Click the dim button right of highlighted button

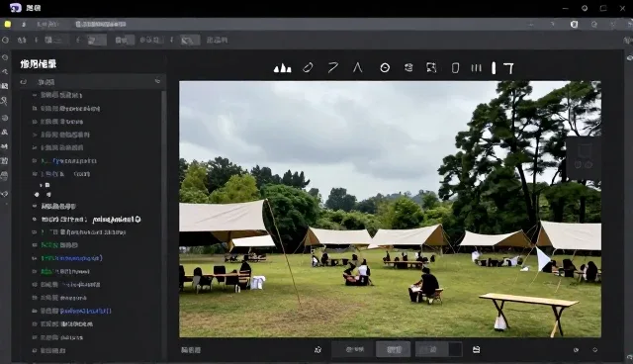coord(432,349)
